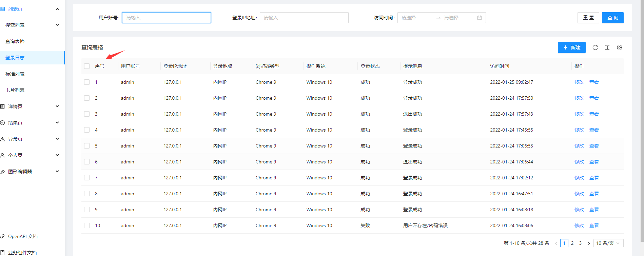Click 修改 in the 用户不存在/密码错误 row

point(579,225)
